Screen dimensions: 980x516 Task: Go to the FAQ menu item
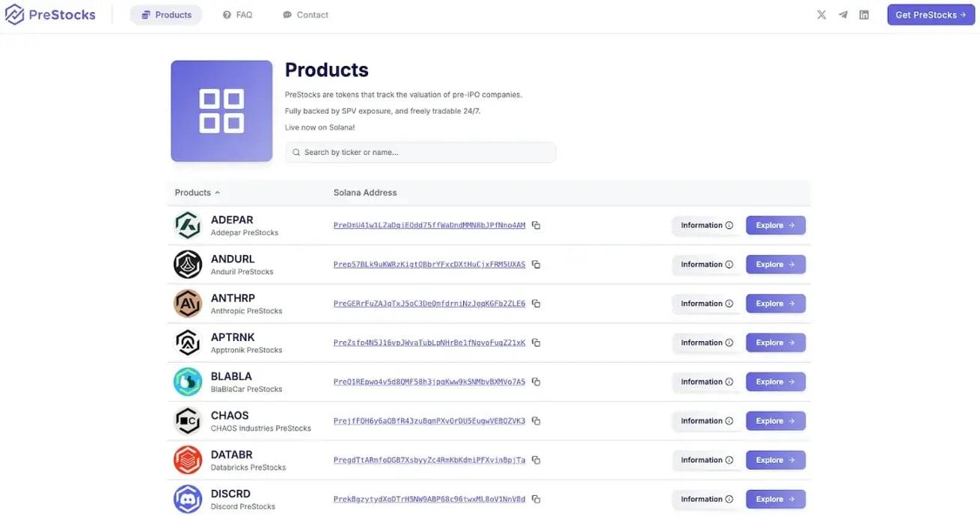237,15
